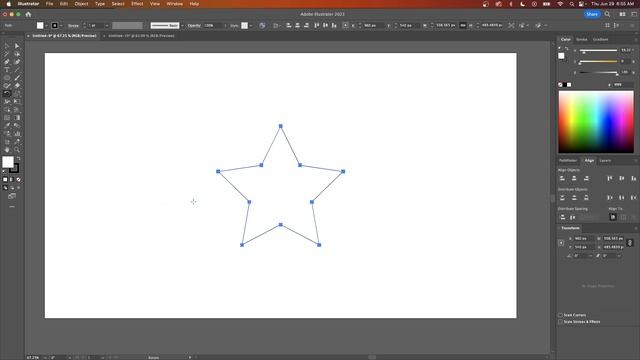This screenshot has width=640, height=360.
Task: Click the Opacity label link in control bar
Action: tap(194, 25)
